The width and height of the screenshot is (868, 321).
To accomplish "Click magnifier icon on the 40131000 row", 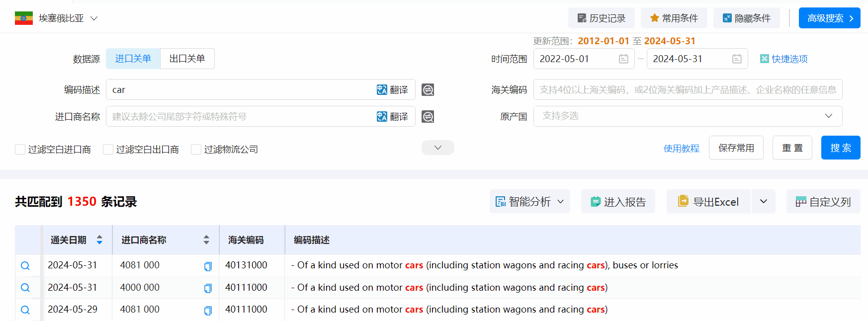I will pos(25,266).
